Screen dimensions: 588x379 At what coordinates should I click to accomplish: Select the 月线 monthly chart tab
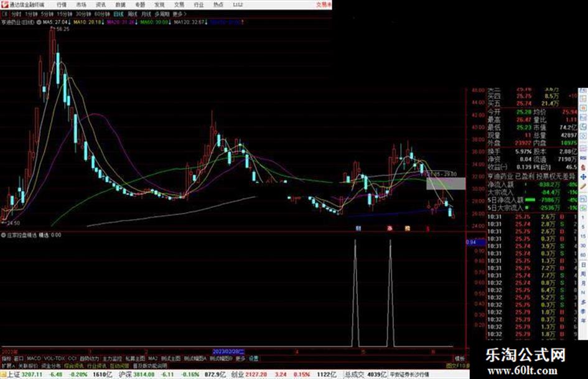[x=146, y=14]
